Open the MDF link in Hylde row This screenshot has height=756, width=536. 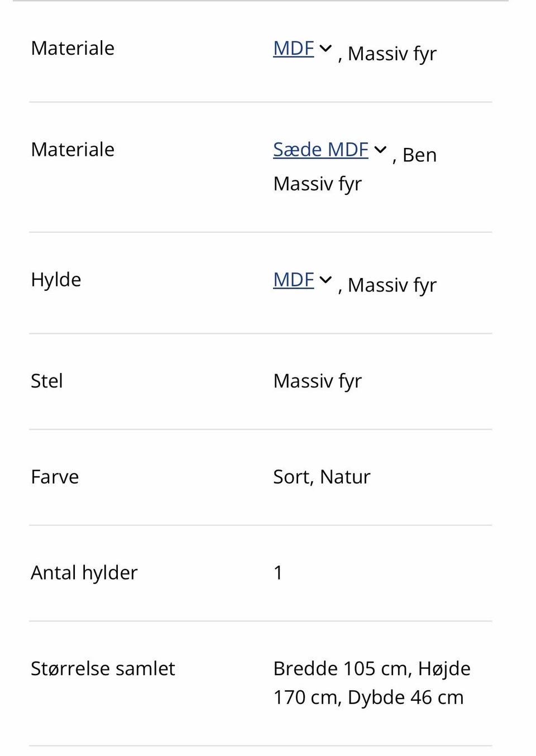pyautogui.click(x=294, y=280)
